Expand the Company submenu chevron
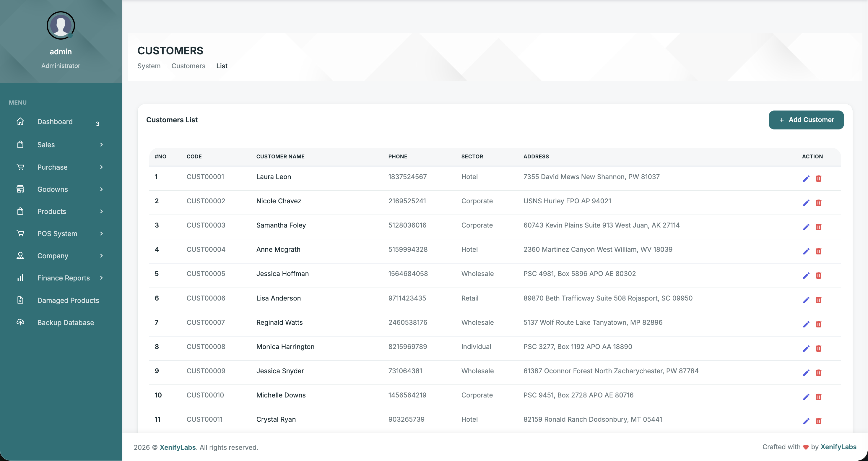The height and width of the screenshot is (461, 868). [101, 256]
